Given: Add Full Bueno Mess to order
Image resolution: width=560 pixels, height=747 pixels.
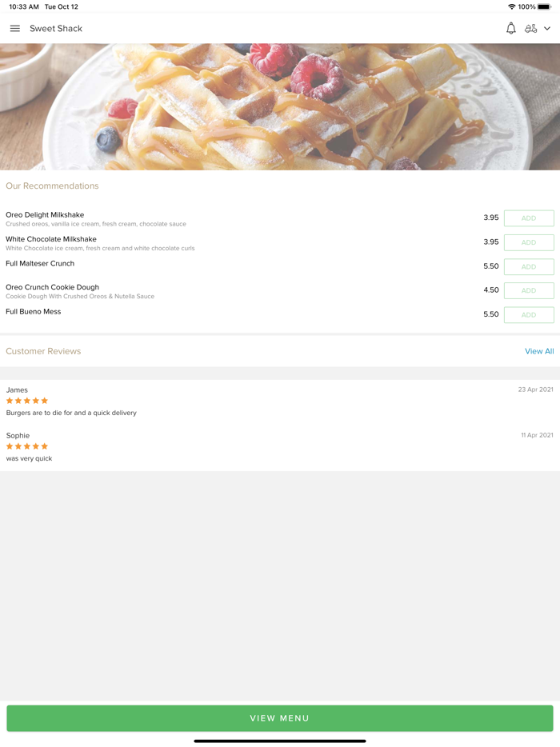Looking at the screenshot, I should [x=528, y=315].
